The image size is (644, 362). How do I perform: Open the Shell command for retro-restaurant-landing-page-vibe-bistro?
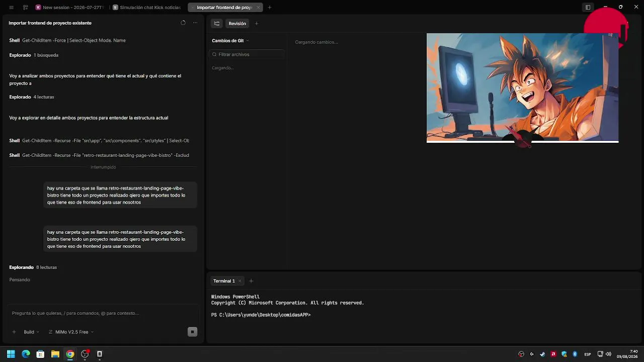click(99, 155)
